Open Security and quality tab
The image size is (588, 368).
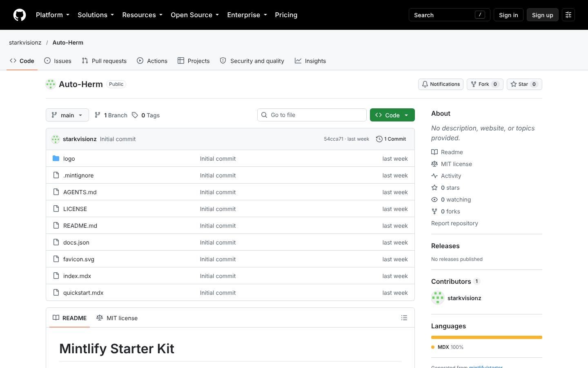[252, 61]
